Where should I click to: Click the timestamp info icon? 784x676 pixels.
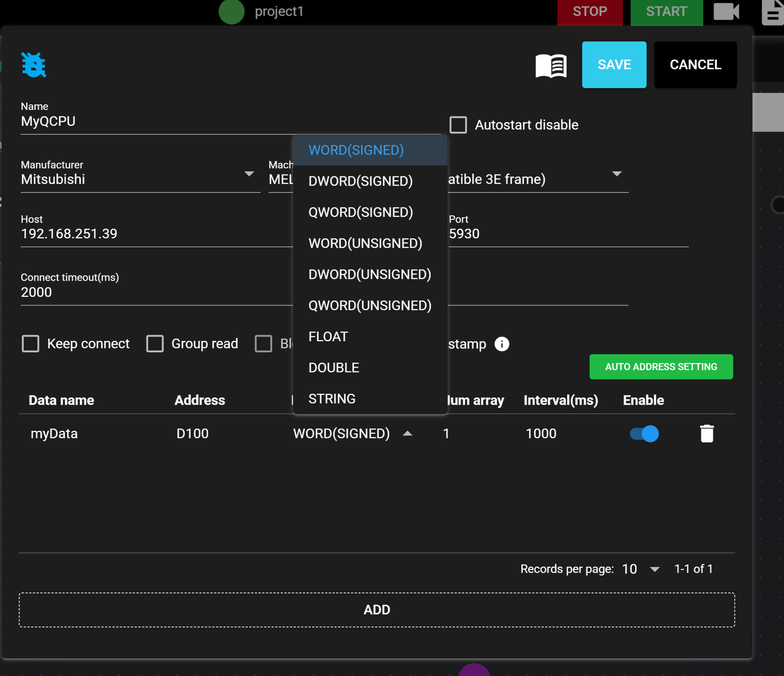click(x=501, y=344)
